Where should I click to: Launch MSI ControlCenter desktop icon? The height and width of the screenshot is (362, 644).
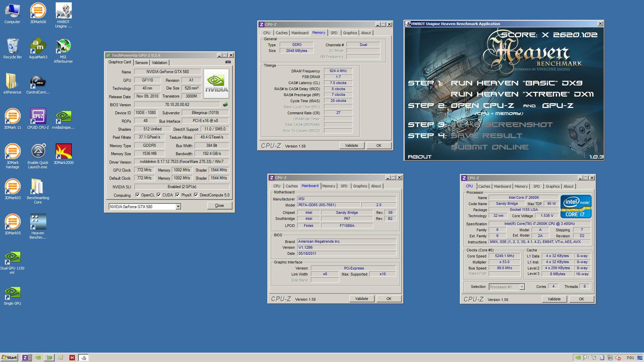tap(38, 84)
